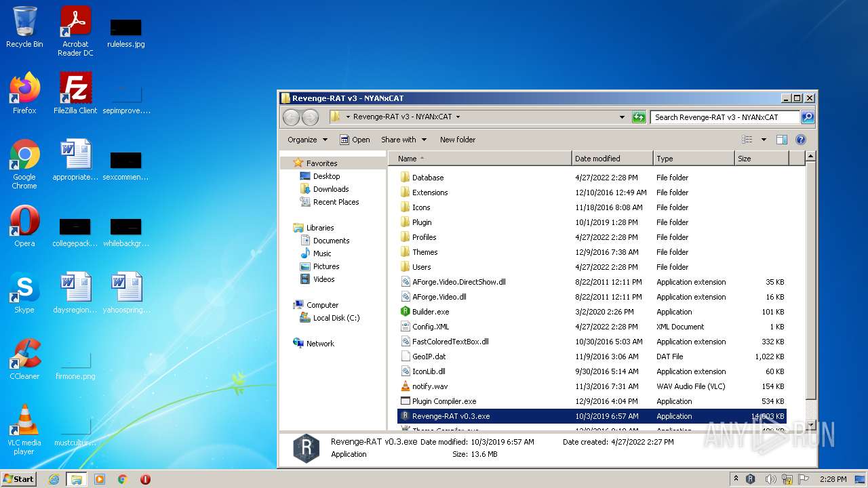Select Local Disk (C:) in navigation pane

pos(336,318)
